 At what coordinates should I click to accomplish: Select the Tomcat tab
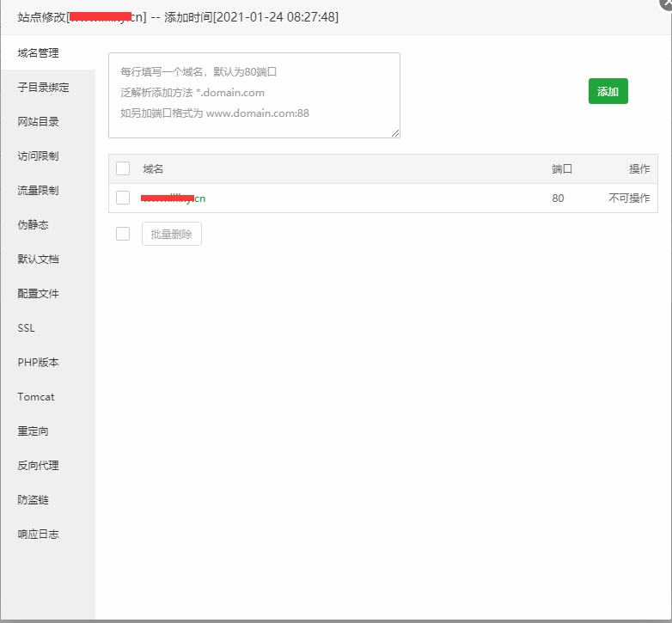click(x=48, y=397)
